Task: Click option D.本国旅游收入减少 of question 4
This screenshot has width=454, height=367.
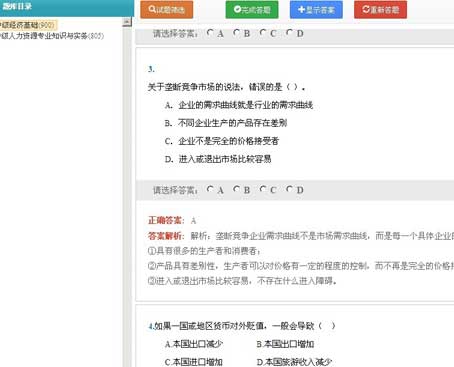Action: point(294,362)
